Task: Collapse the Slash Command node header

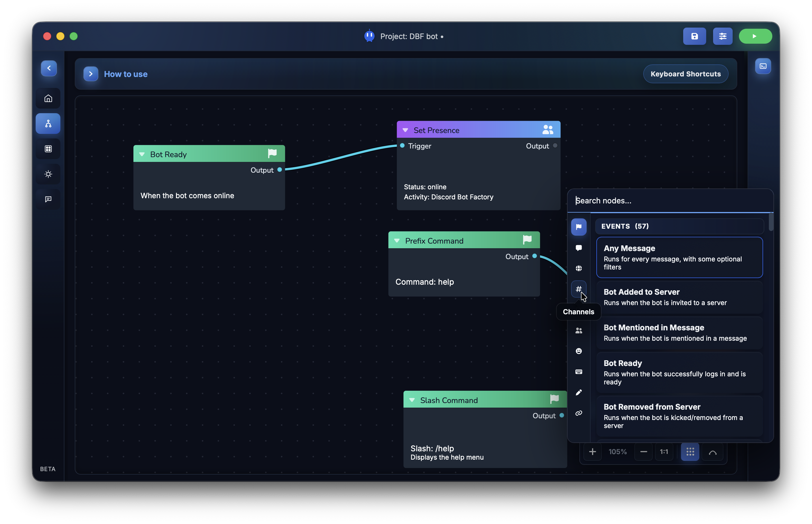Action: 413,400
